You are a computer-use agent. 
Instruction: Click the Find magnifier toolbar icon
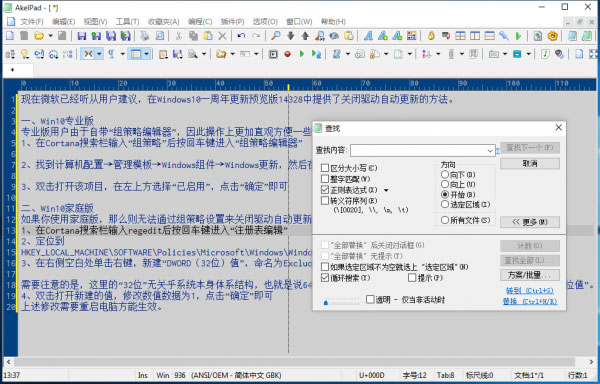276,36
